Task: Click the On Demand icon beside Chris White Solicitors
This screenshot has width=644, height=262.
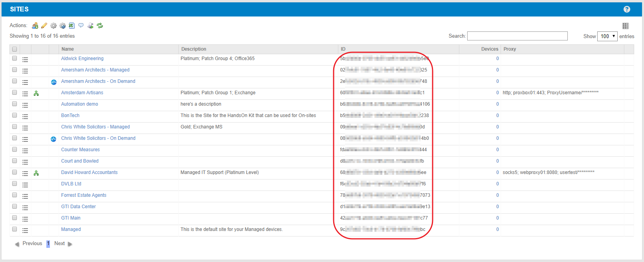Action: point(54,139)
